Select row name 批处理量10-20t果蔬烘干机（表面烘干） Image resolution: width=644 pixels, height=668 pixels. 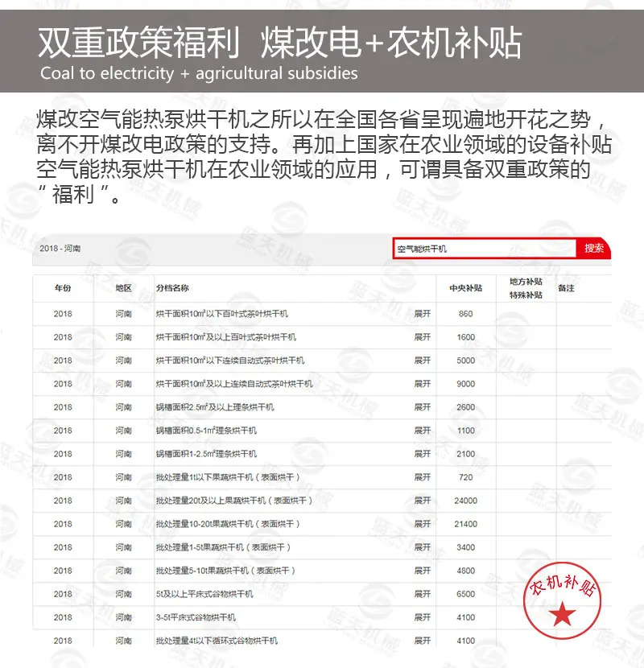(228, 524)
